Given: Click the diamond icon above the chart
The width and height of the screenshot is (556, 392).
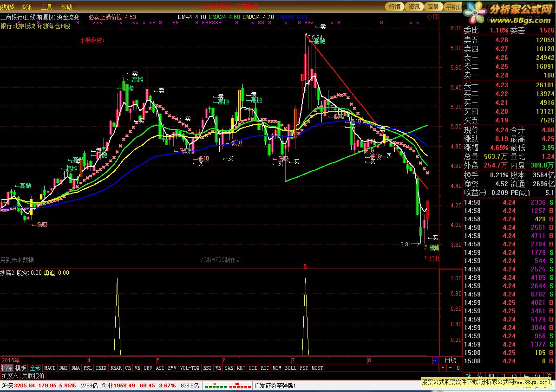Looking at the screenshot, I should (430, 17).
